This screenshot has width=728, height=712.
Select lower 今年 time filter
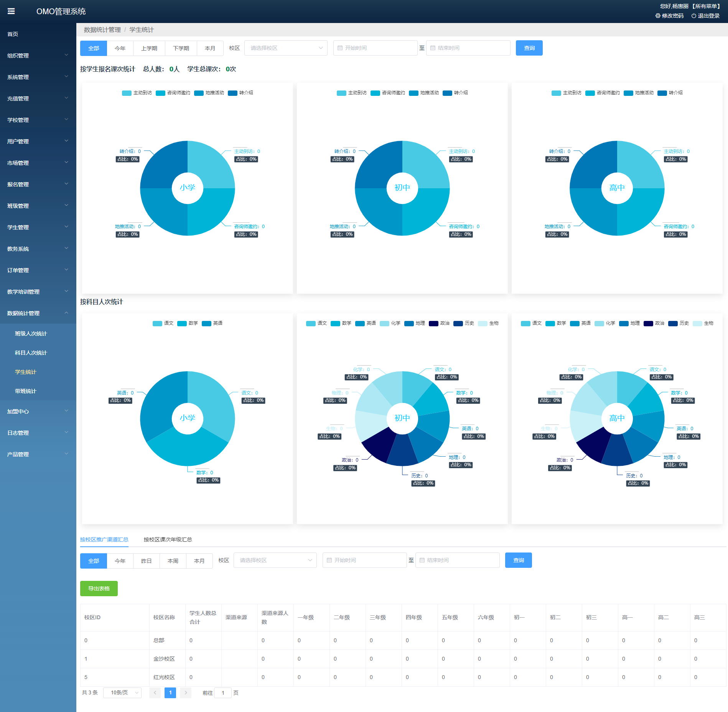pyautogui.click(x=120, y=561)
